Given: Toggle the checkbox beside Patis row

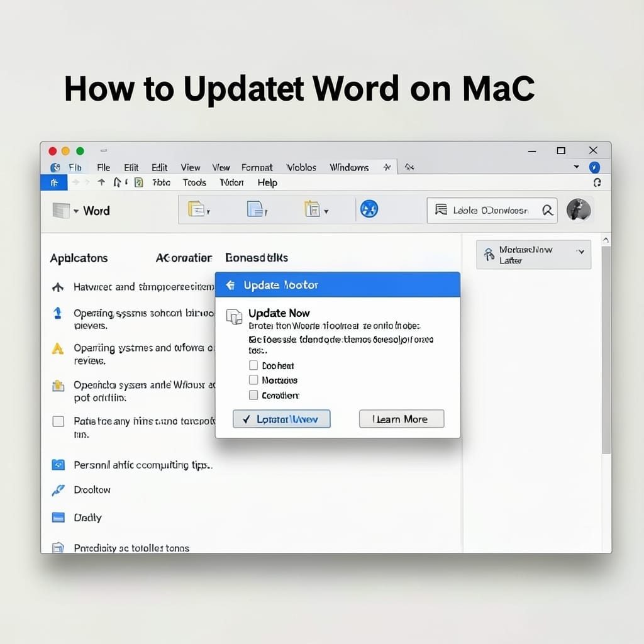Looking at the screenshot, I should tap(58, 421).
